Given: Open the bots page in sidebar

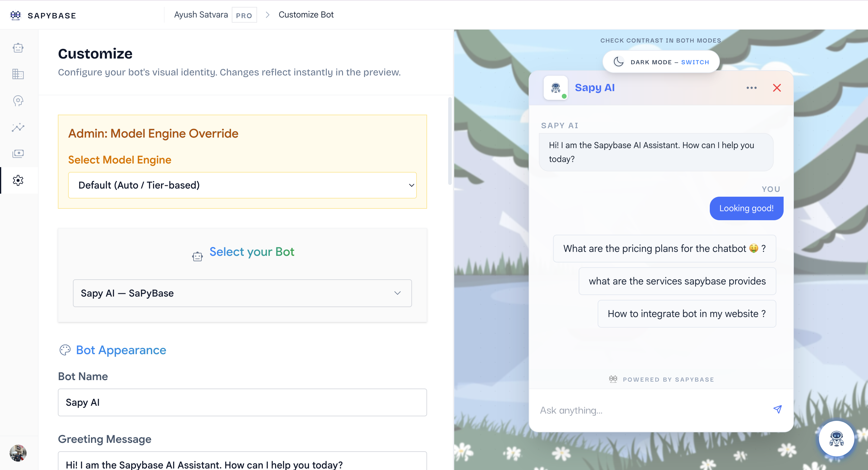Looking at the screenshot, I should click(x=18, y=48).
